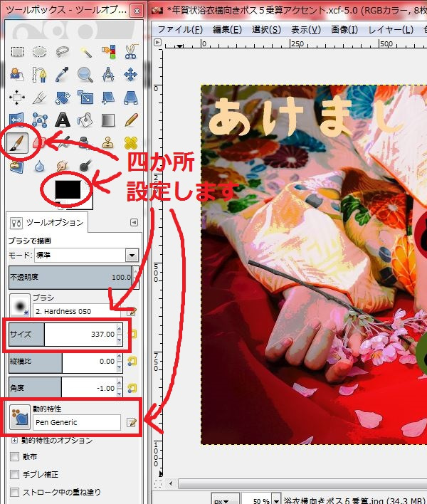427x504 pixels.
Task: Increase サイズ with the up stepper
Action: (120, 329)
